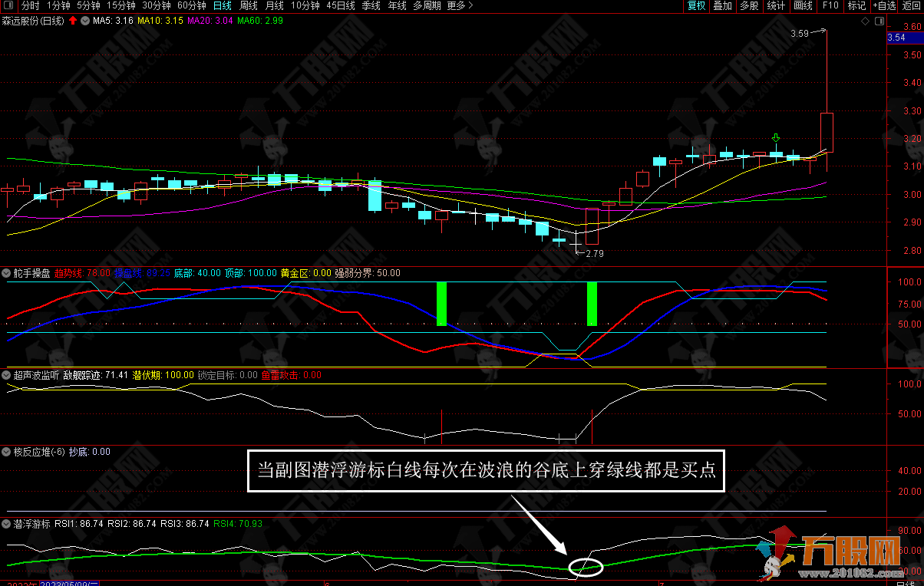The height and width of the screenshot is (586, 924).
Task: Open the 更多 periods dropdown
Action: [459, 5]
